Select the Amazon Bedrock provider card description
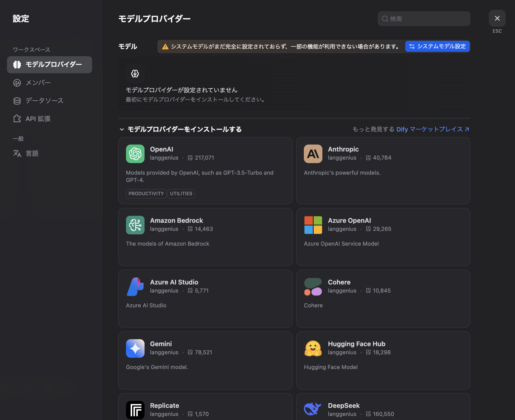The width and height of the screenshot is (515, 420). point(168,244)
